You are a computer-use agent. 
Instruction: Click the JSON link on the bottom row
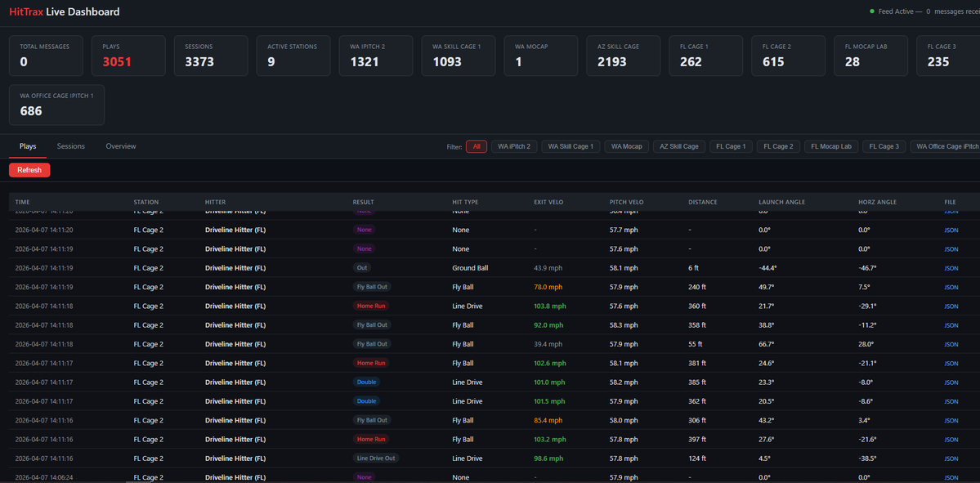point(951,477)
